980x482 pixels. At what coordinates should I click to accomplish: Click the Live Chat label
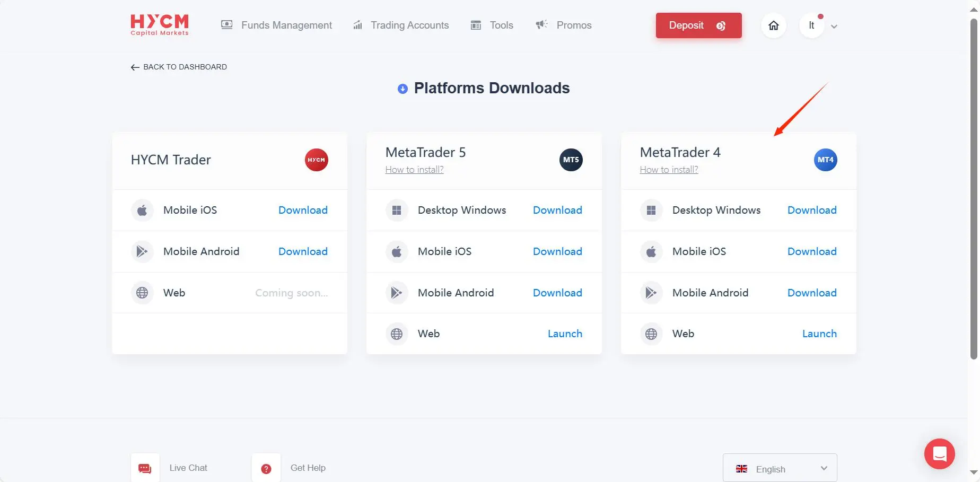pos(188,468)
